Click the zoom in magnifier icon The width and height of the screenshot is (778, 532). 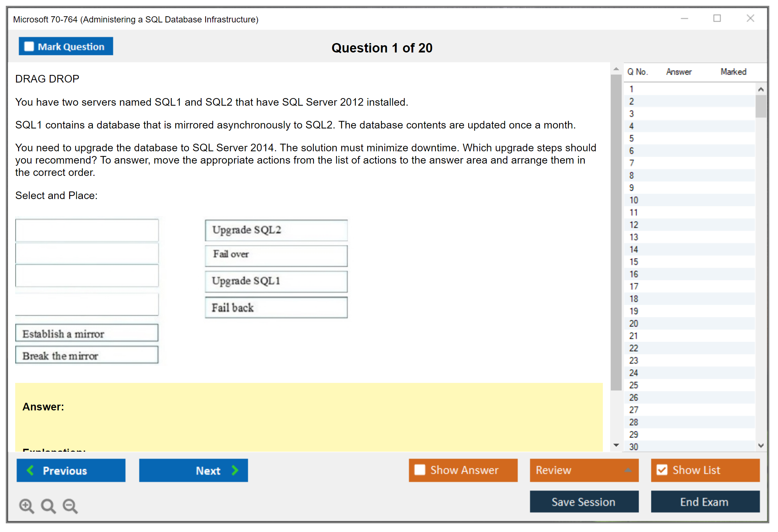(26, 506)
